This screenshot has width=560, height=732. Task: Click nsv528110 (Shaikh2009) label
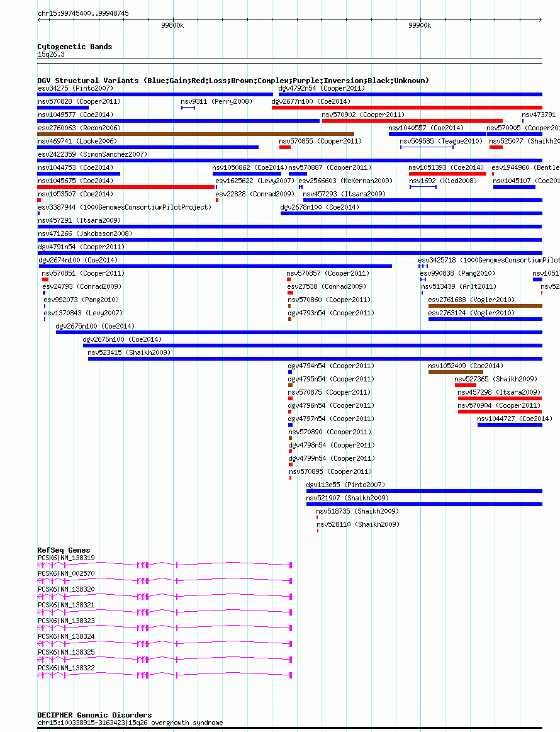pos(359,524)
